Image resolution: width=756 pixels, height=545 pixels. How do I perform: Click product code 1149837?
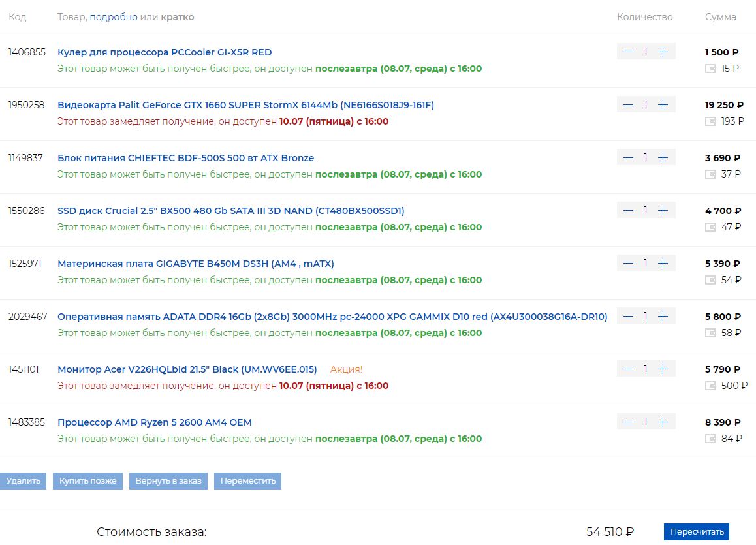[x=25, y=158]
